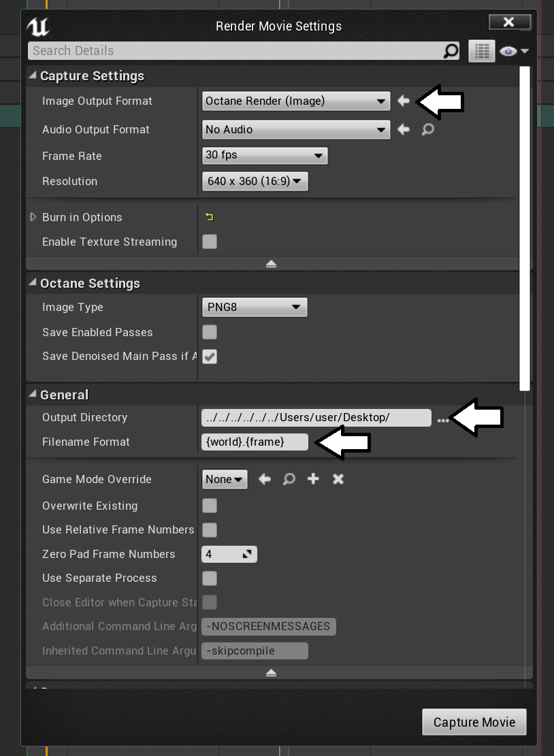This screenshot has width=554, height=756.
Task: Click the Zero Pad Frame Numbers field
Action: [x=222, y=554]
